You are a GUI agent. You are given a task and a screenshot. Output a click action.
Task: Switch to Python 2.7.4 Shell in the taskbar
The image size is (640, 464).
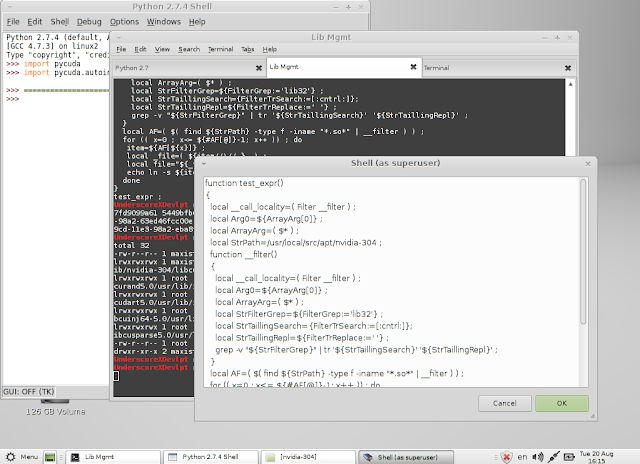tap(210, 457)
